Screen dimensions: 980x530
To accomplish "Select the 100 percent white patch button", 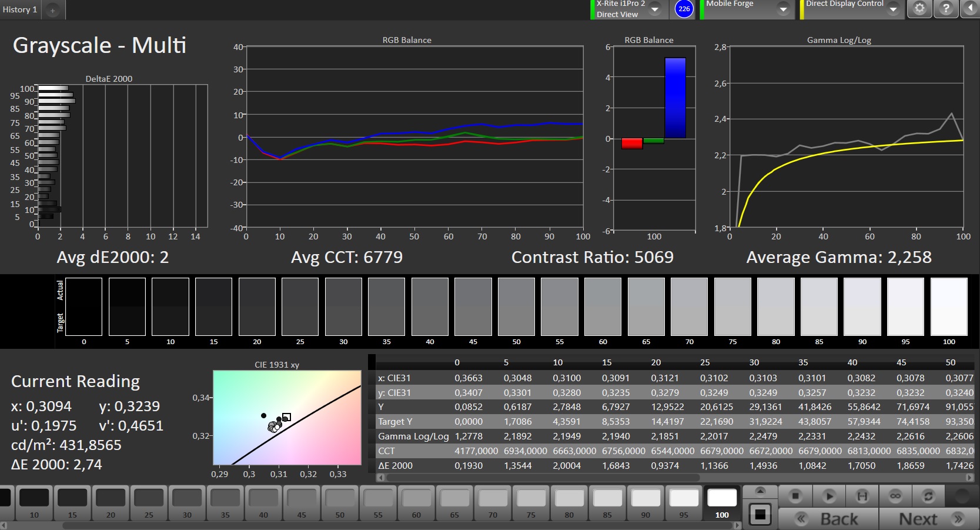I will pyautogui.click(x=722, y=503).
